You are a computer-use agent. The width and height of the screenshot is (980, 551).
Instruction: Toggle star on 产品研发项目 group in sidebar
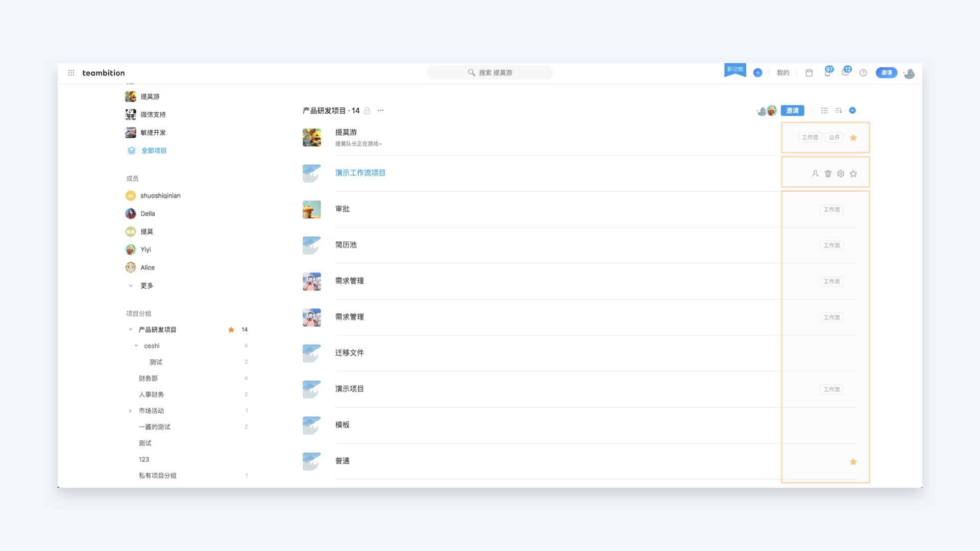[231, 330]
